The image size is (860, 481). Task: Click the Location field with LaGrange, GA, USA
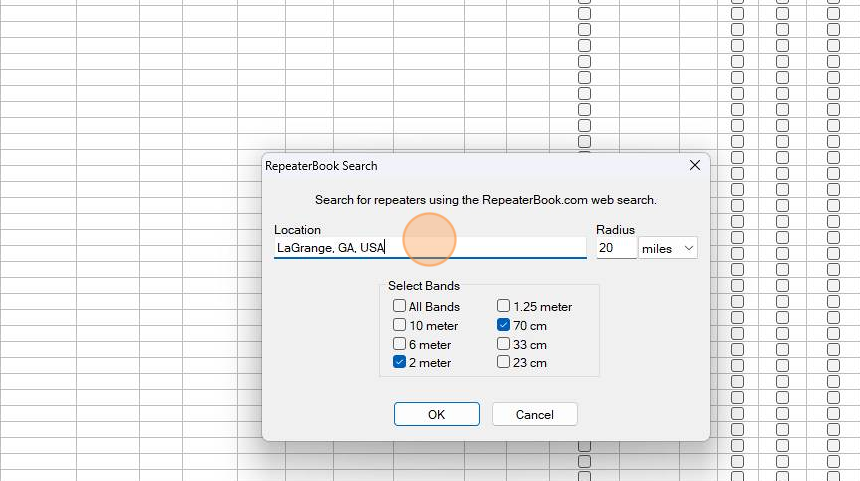(x=430, y=248)
